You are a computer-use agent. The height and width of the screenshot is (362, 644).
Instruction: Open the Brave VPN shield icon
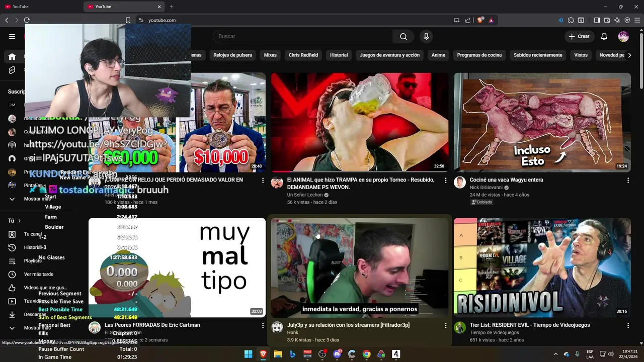coord(627,20)
